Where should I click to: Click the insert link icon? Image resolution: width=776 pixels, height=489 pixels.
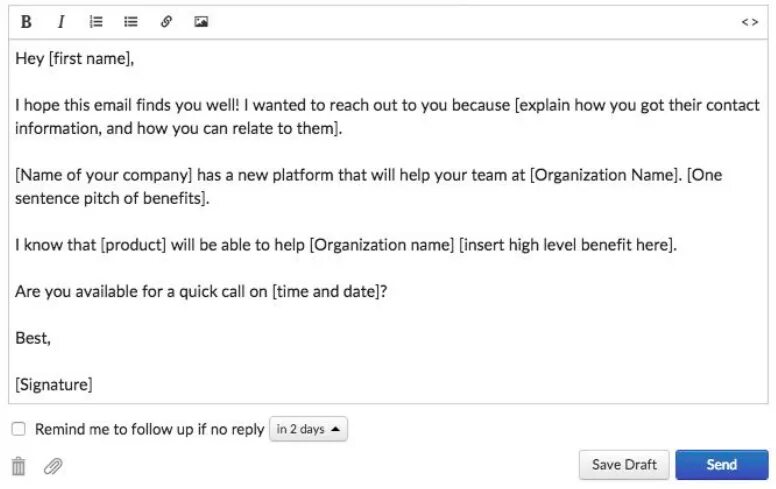[x=166, y=22]
